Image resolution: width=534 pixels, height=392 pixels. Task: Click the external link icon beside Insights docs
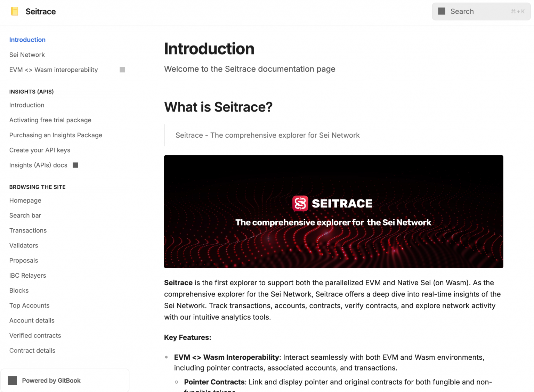coord(75,165)
